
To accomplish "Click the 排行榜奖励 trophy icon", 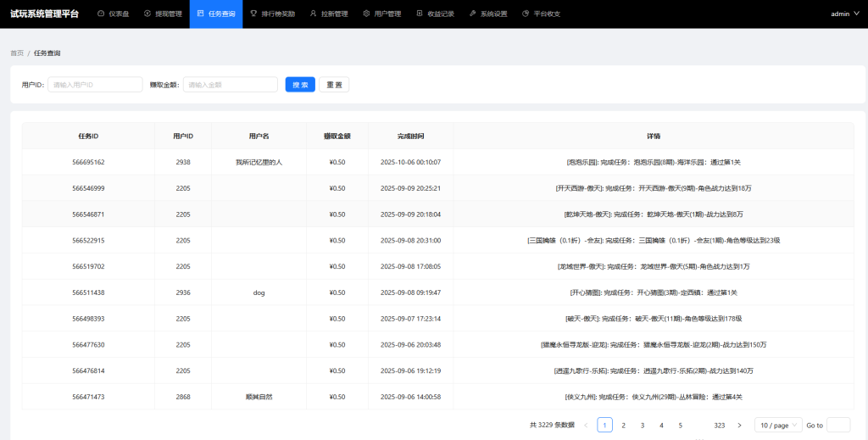I will pos(254,14).
